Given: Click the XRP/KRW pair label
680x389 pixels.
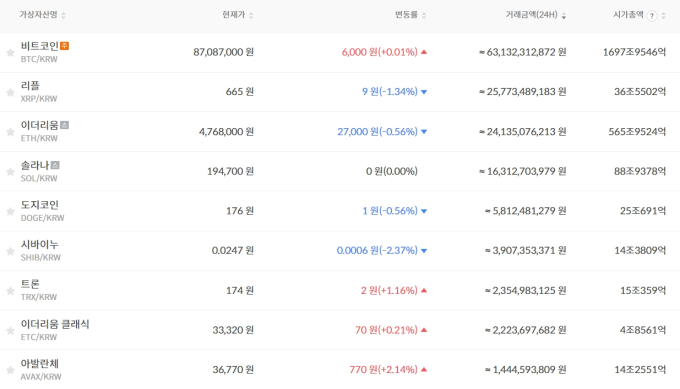Looking at the screenshot, I should coord(39,98).
